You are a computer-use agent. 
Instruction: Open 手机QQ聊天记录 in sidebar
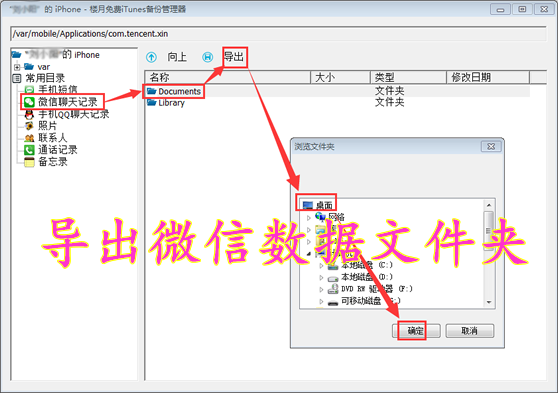pos(74,114)
